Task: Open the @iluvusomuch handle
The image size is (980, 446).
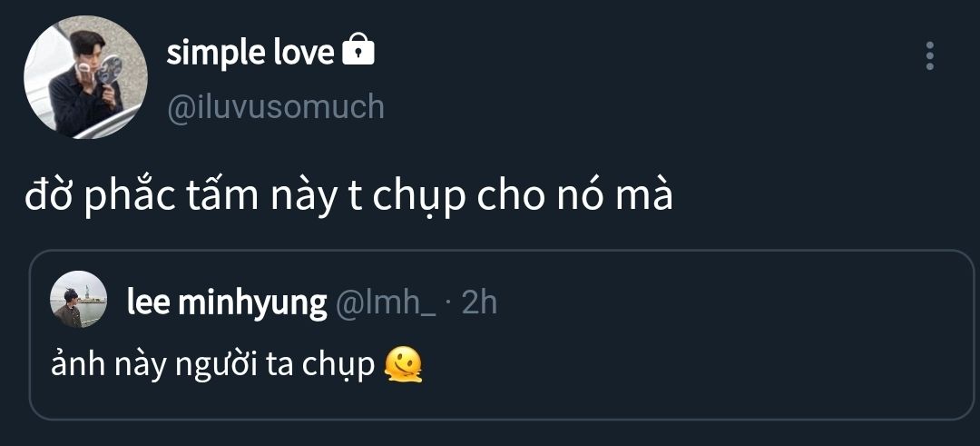Action: [275, 107]
